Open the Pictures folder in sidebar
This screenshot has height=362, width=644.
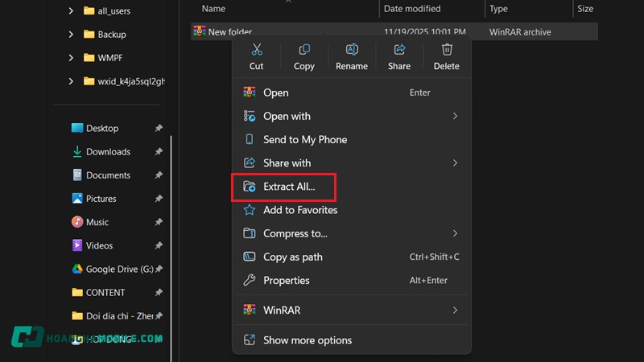[101, 199]
